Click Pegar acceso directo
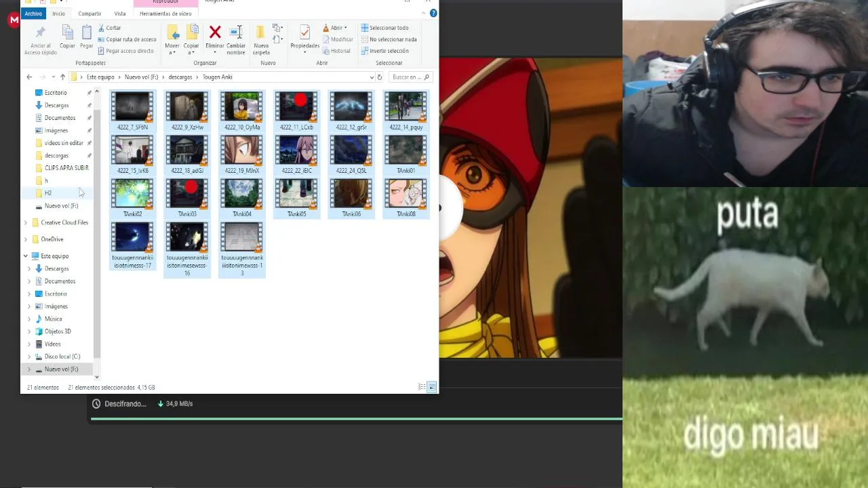The width and height of the screenshot is (868, 488). tap(125, 51)
